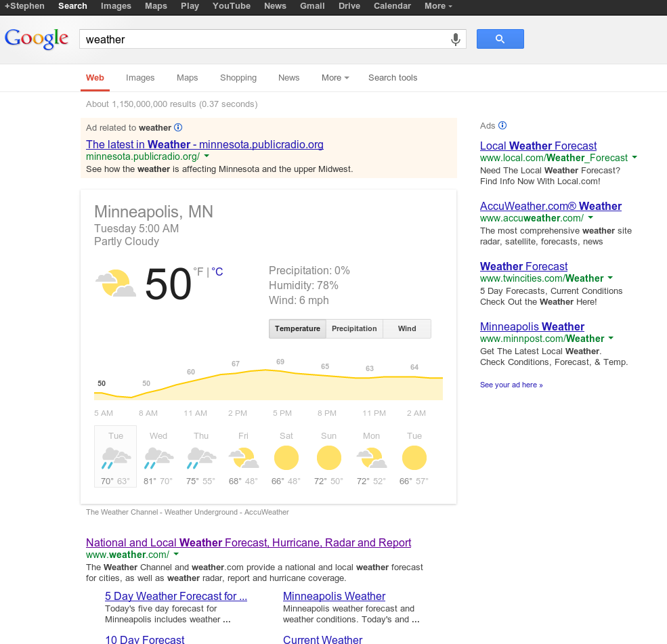
Task: Open AccuWeather source link below forecast
Action: [266, 512]
